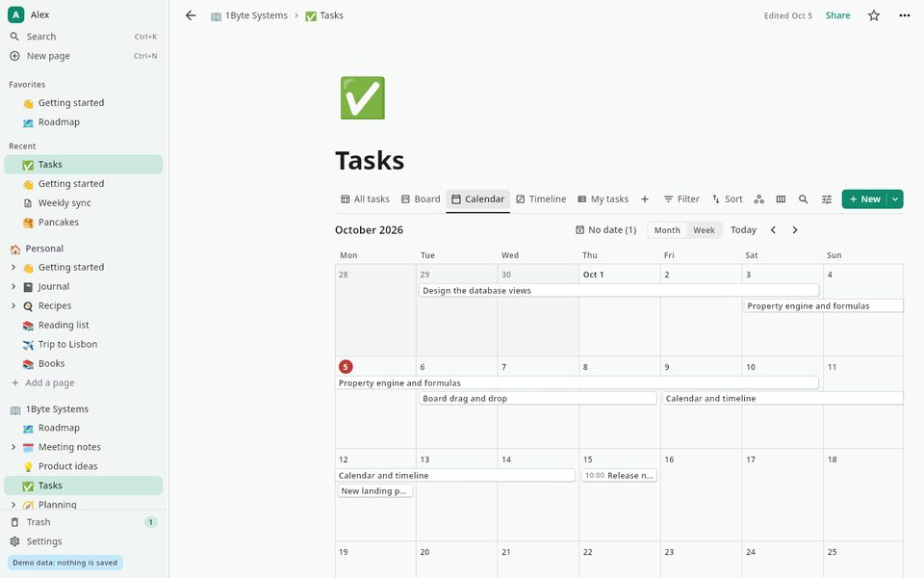Image resolution: width=924 pixels, height=578 pixels.
Task: Open the 1Byte Systems breadcrumb
Action: (249, 16)
